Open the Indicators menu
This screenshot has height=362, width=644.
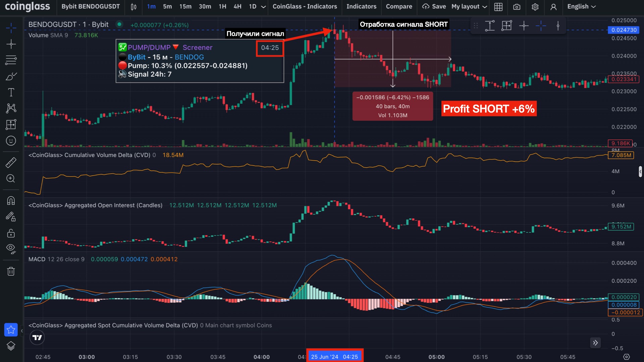[x=361, y=7]
